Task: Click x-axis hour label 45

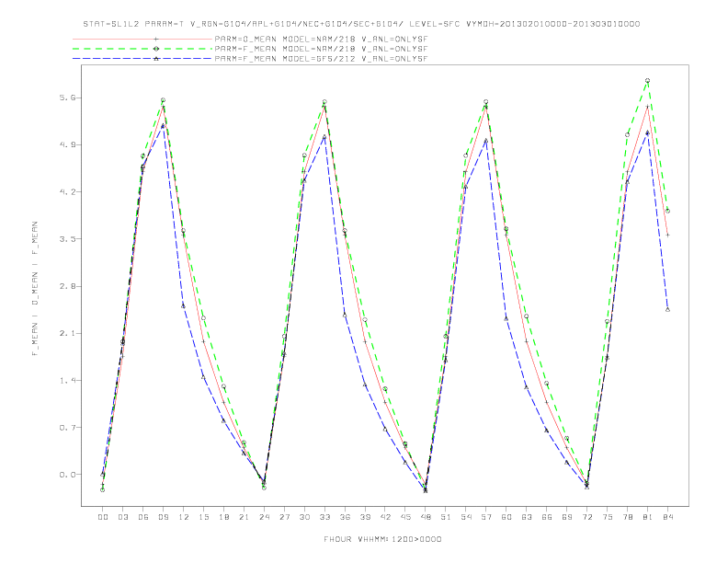Action: click(x=405, y=517)
